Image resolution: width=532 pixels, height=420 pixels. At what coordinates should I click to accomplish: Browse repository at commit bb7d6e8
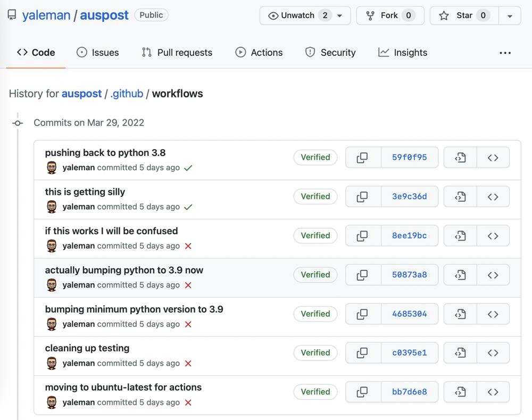(x=493, y=392)
